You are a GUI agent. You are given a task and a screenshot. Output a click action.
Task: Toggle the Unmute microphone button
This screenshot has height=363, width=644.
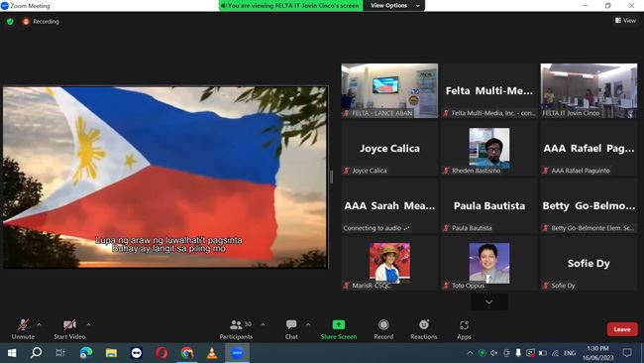point(23,329)
